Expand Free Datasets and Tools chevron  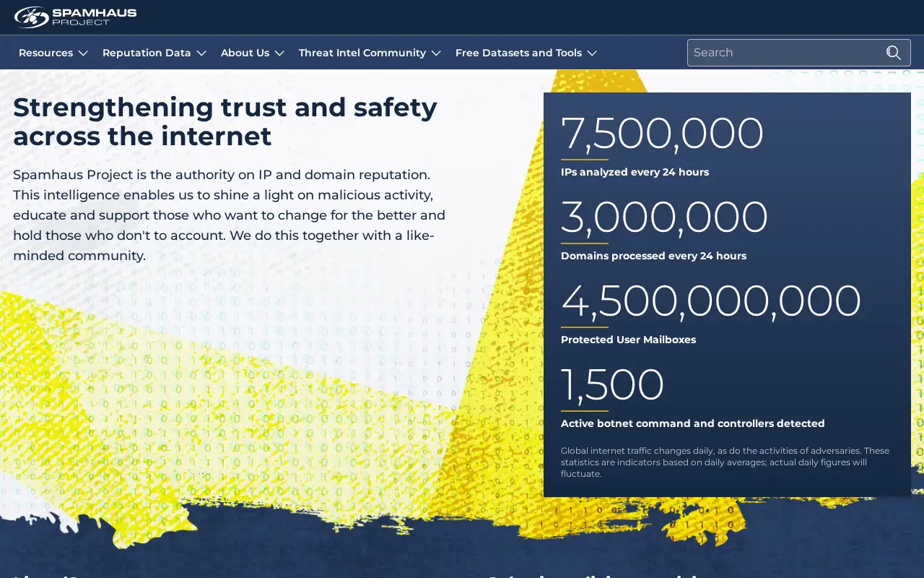[592, 53]
